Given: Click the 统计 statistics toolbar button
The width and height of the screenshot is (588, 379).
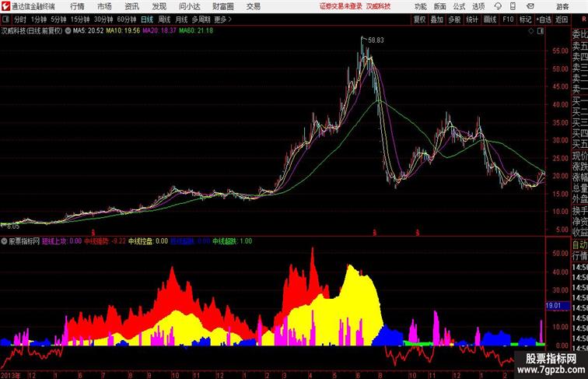Looking at the screenshot, I should (x=472, y=19).
